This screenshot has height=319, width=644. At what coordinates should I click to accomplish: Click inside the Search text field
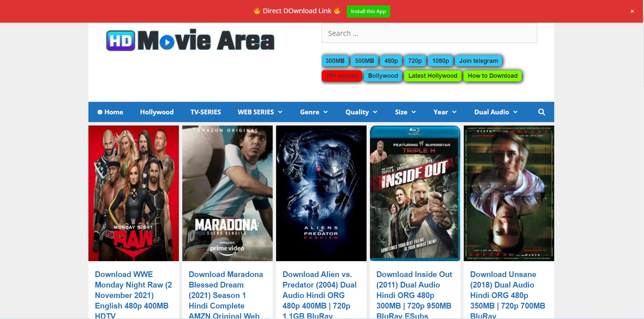click(x=429, y=33)
